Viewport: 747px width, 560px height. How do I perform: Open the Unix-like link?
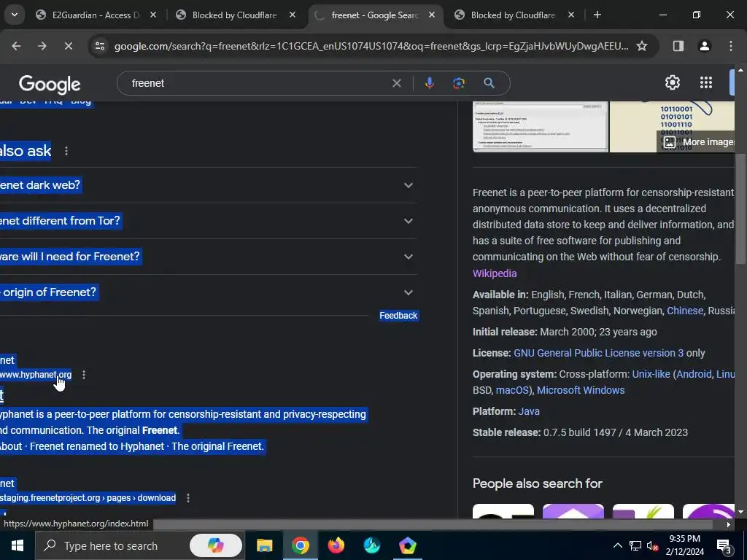651,374
